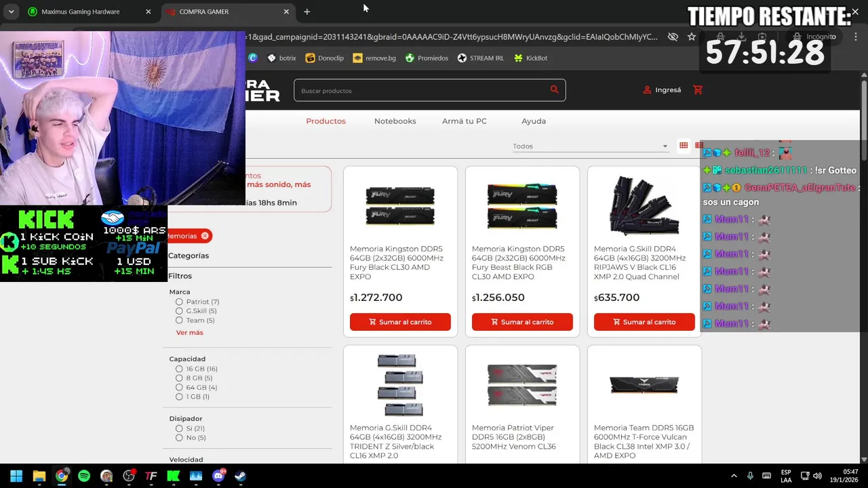Open the tab search chevron in Chrome
The height and width of the screenshot is (488, 868).
tap(11, 12)
